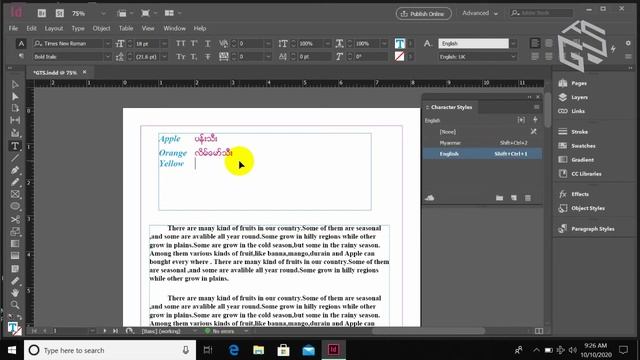Open the Advanced workspace dropdown

(480, 13)
